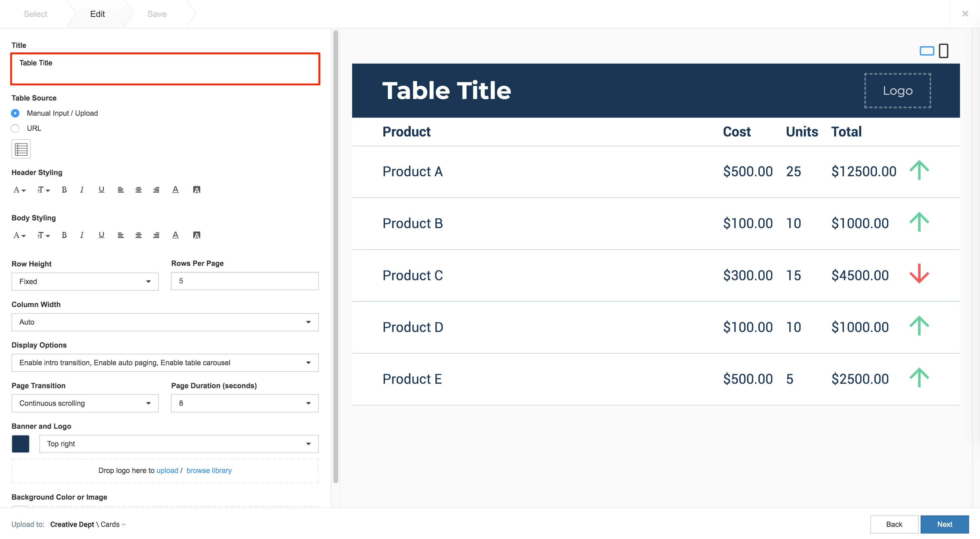The image size is (980, 539).
Task: Toggle bold in Header Styling toolbar
Action: coord(64,190)
